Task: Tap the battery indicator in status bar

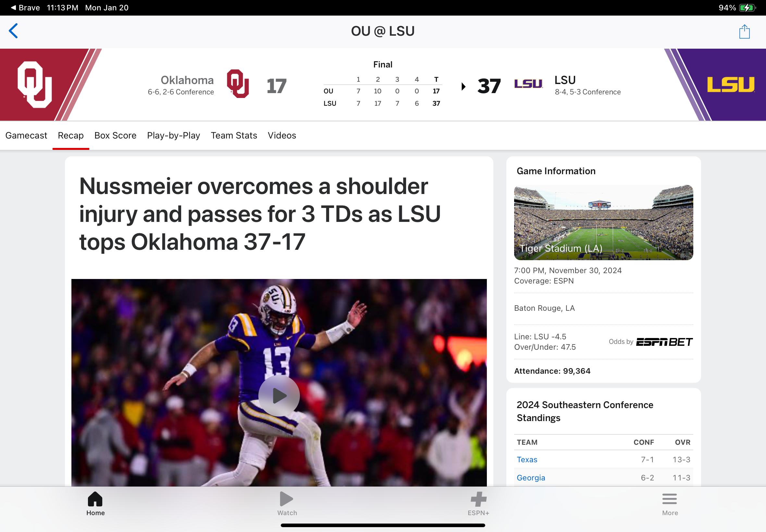Action: [747, 8]
